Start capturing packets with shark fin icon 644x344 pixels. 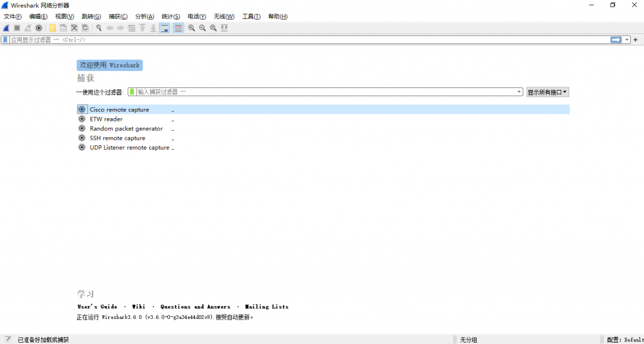click(6, 28)
